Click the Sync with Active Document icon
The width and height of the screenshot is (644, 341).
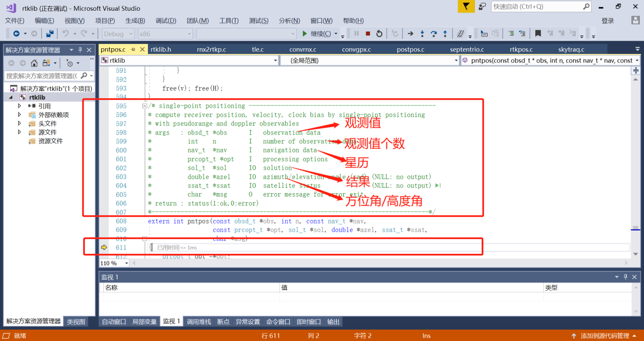(x=46, y=63)
